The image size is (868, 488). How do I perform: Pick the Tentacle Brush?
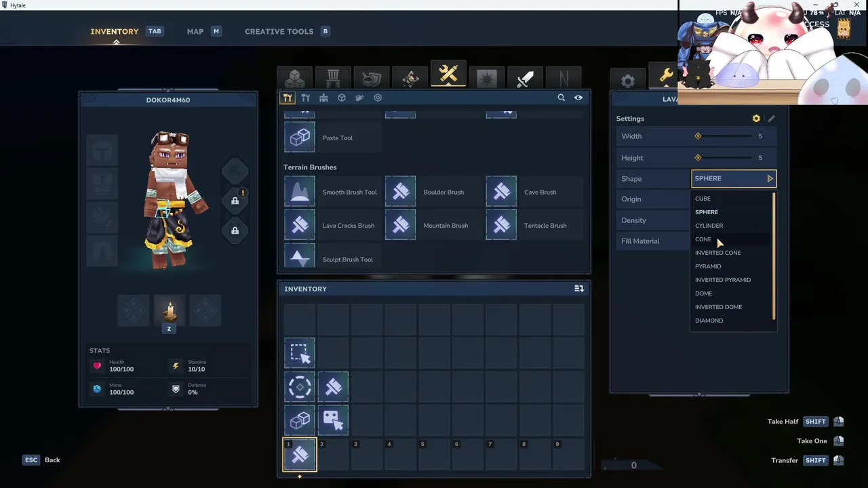click(534, 226)
